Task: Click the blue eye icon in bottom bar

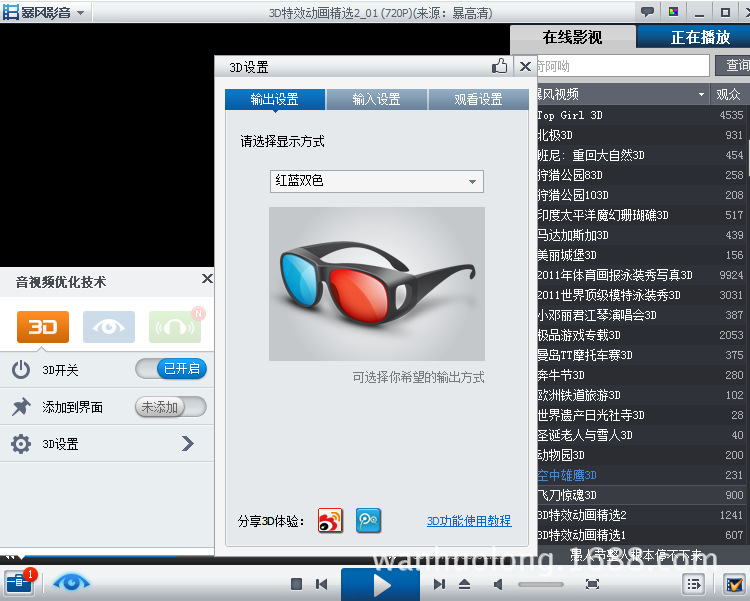Action: click(x=71, y=583)
